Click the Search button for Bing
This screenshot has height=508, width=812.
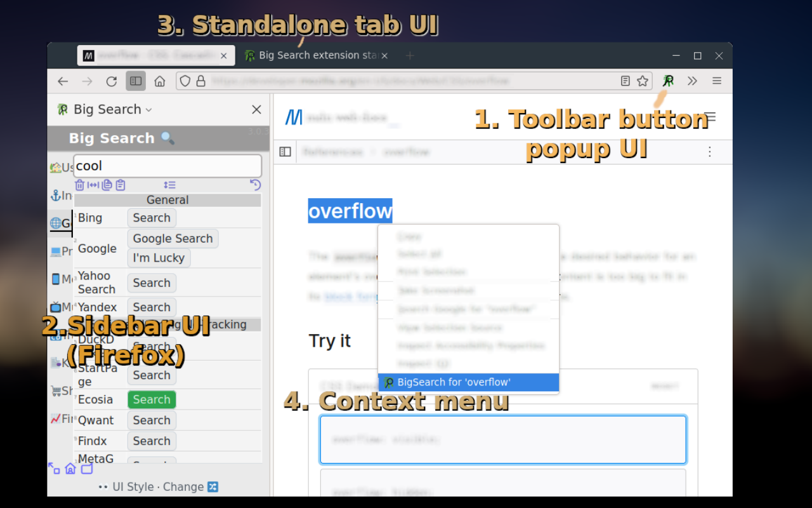pyautogui.click(x=152, y=218)
